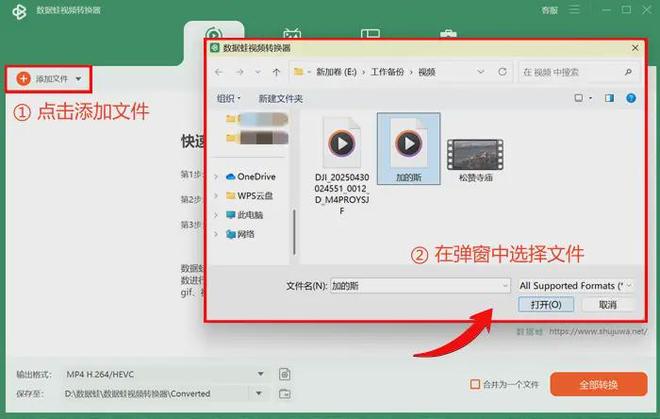The image size is (660, 419).
Task: Tick the 合并为一个文件 checkbox
Action: [x=475, y=384]
